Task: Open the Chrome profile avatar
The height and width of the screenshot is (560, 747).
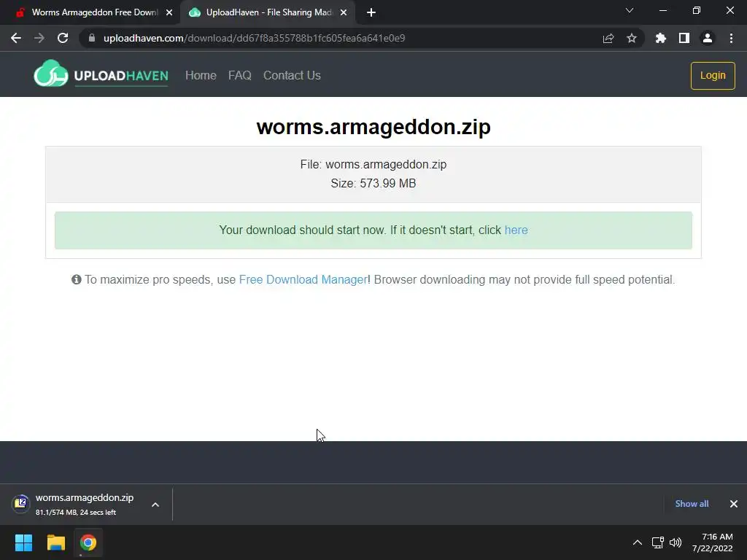Action: 707,38
